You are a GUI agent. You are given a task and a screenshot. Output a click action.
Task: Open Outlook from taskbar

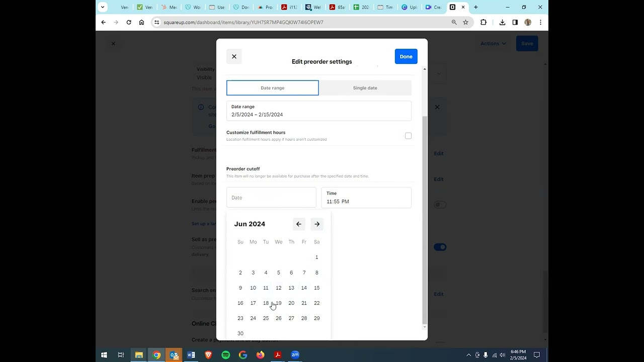pos(174,355)
